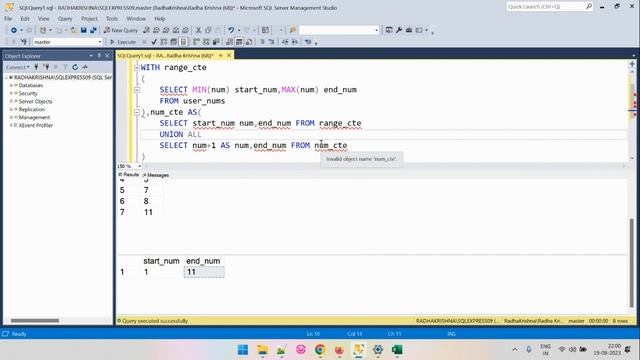Screen dimensions: 640x360
Task: Click the Windows Start button
Action: coord(243,350)
